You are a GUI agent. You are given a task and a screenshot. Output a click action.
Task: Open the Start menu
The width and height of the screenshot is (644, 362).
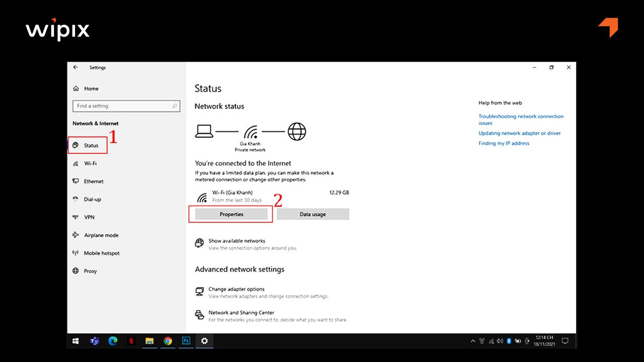[75, 341]
